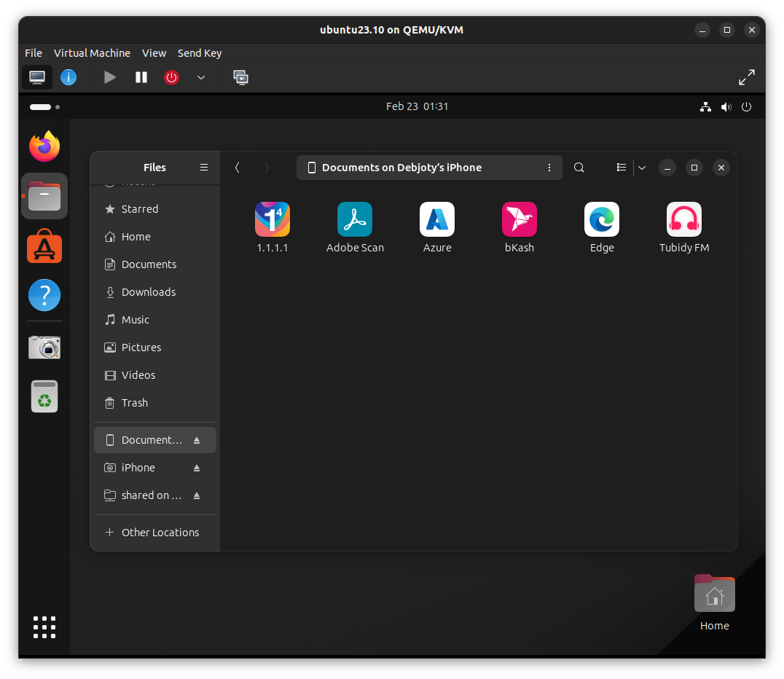Open Trash icon in dock

44,396
